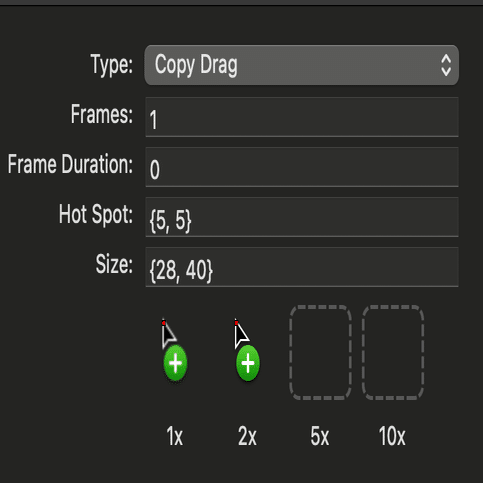Click the red hot spot dot on 1x cursor
Screen dimensions: 483x483
click(x=164, y=323)
